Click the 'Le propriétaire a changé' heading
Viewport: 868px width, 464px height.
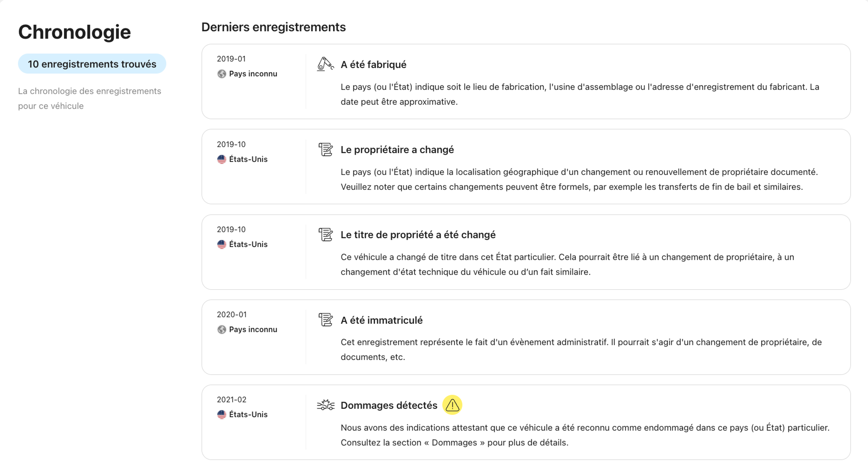coord(397,150)
